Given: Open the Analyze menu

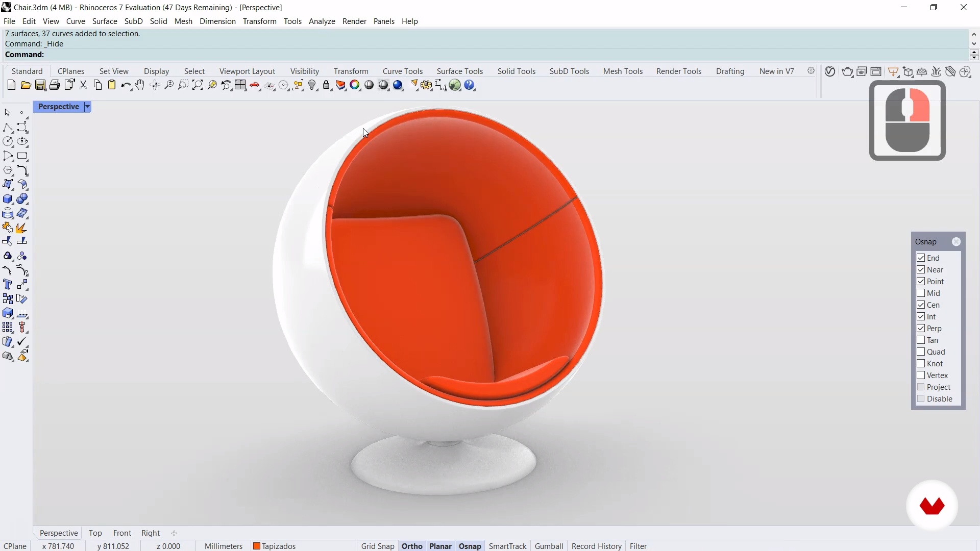Looking at the screenshot, I should click(x=322, y=21).
